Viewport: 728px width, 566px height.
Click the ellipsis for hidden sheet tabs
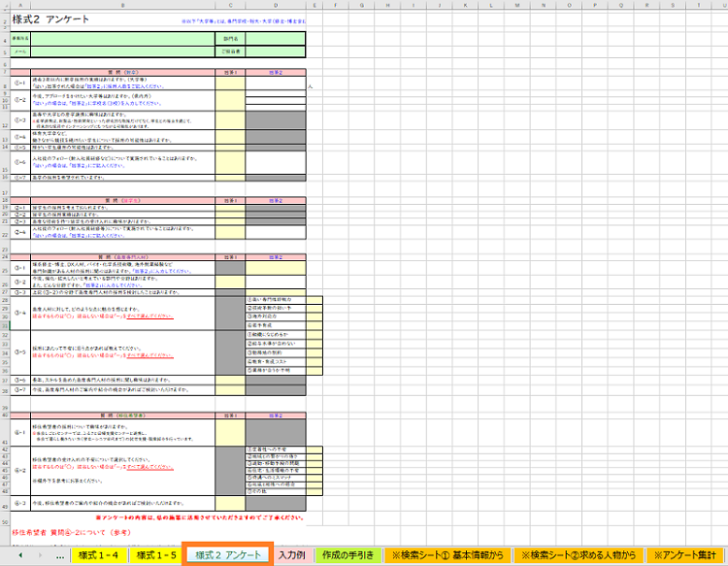(60, 554)
